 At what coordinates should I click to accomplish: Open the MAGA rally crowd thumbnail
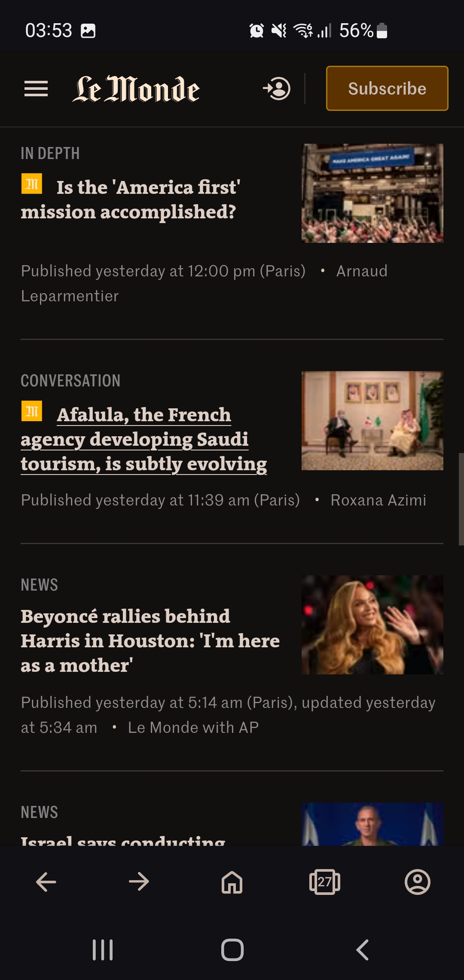(372, 193)
